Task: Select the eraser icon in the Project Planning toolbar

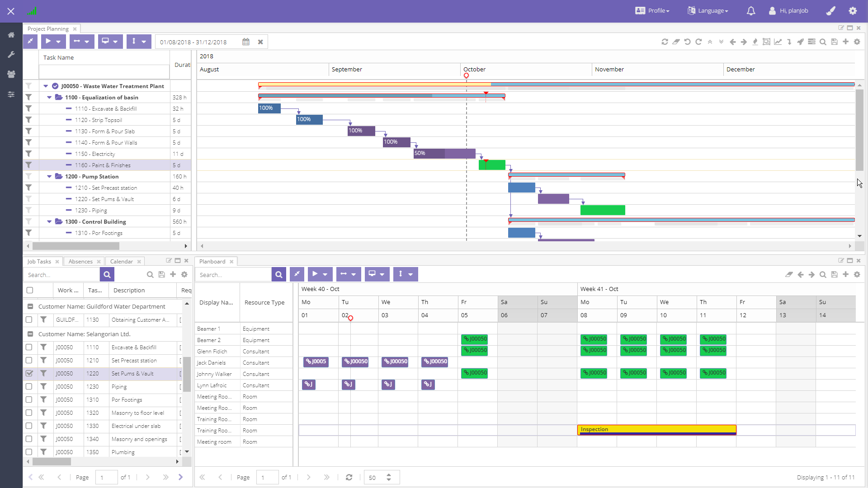Action: pyautogui.click(x=676, y=42)
